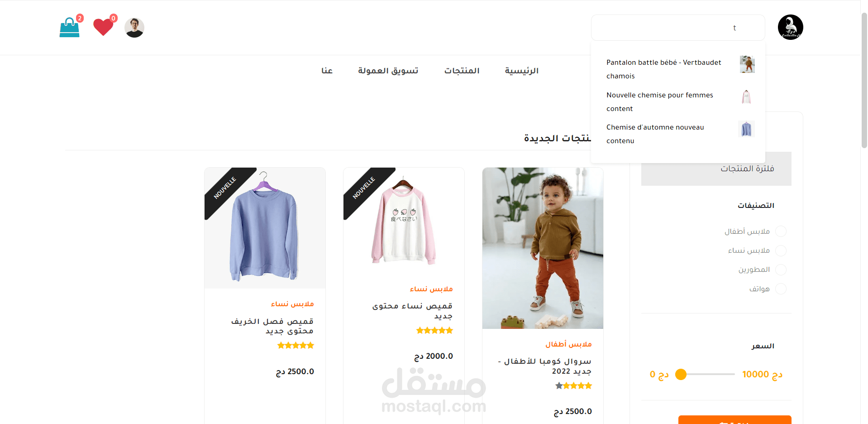
Task: Click the blue autumn shirt suggestion thumbnail
Action: point(747,129)
